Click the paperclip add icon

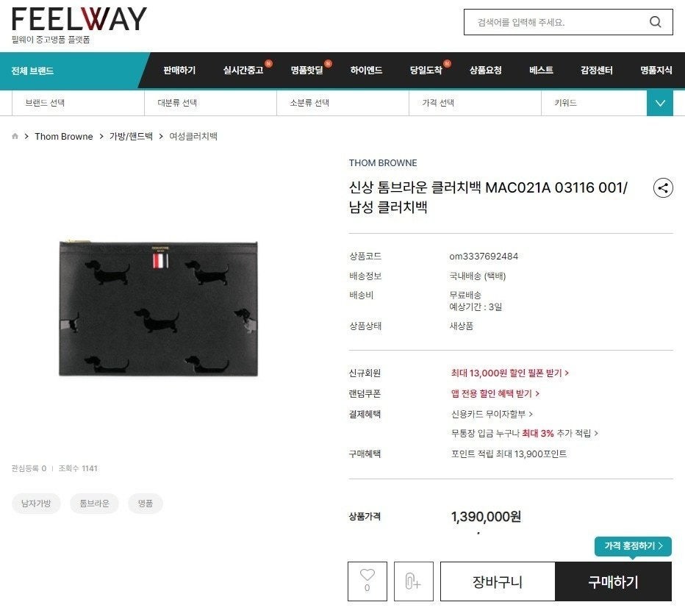coord(413,581)
